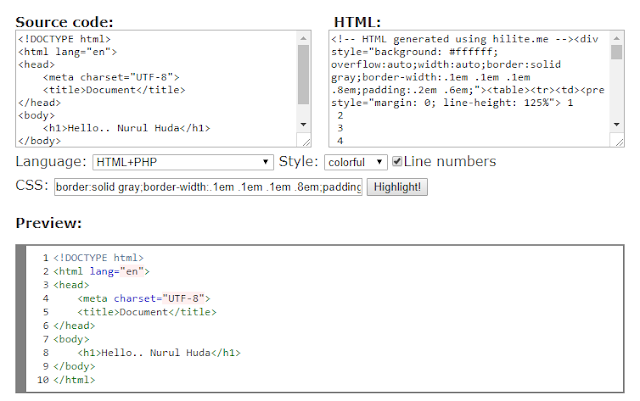
Task: Click the HTML textarea resize handle
Action: click(619, 141)
